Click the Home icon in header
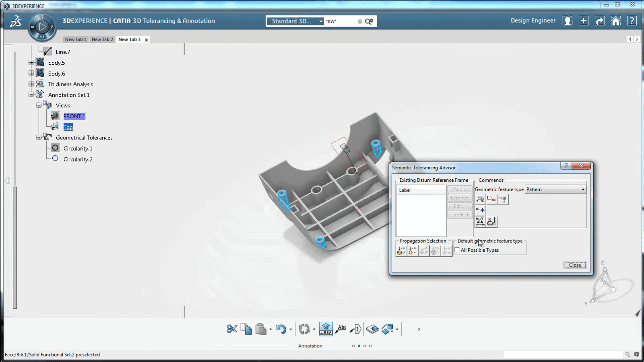 pyautogui.click(x=616, y=21)
